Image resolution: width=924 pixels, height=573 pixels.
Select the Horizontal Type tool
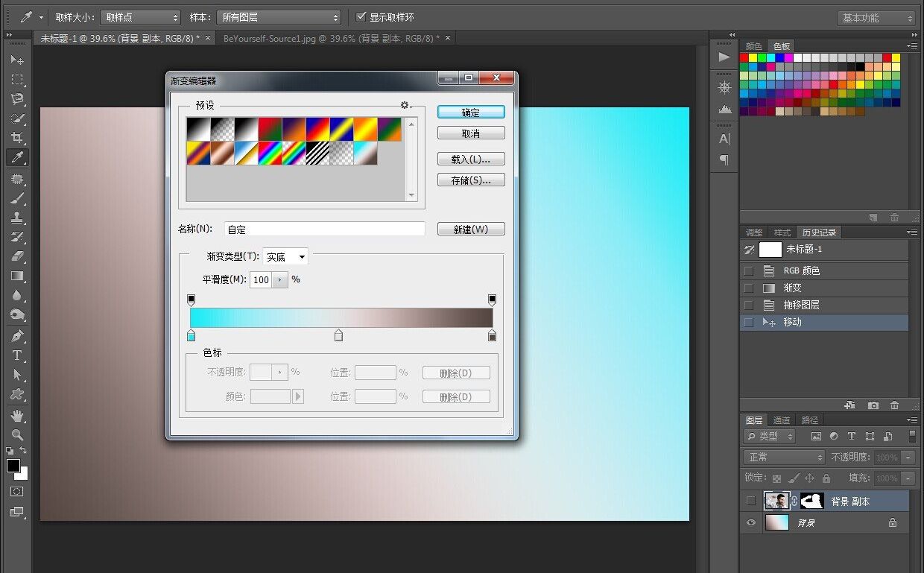tap(17, 355)
